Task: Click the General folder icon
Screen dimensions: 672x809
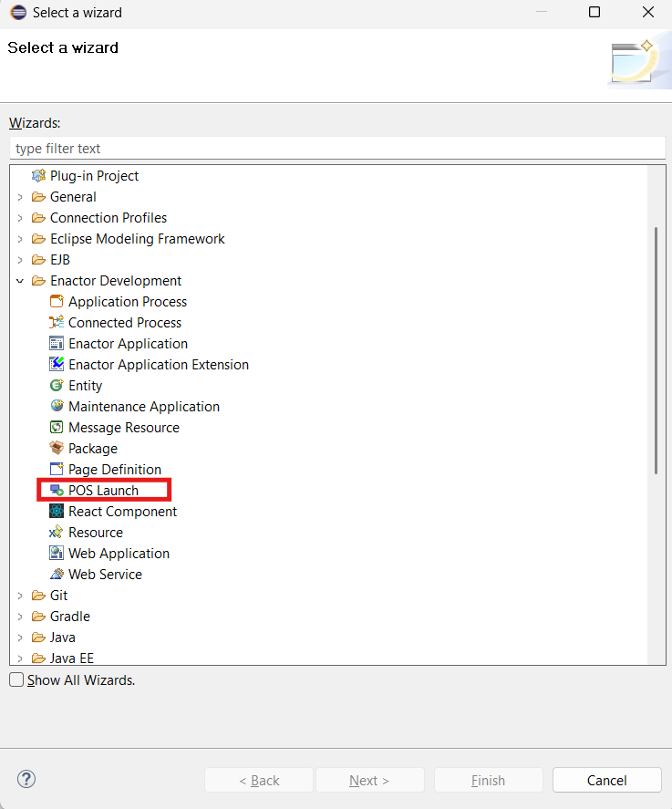Action: (38, 197)
